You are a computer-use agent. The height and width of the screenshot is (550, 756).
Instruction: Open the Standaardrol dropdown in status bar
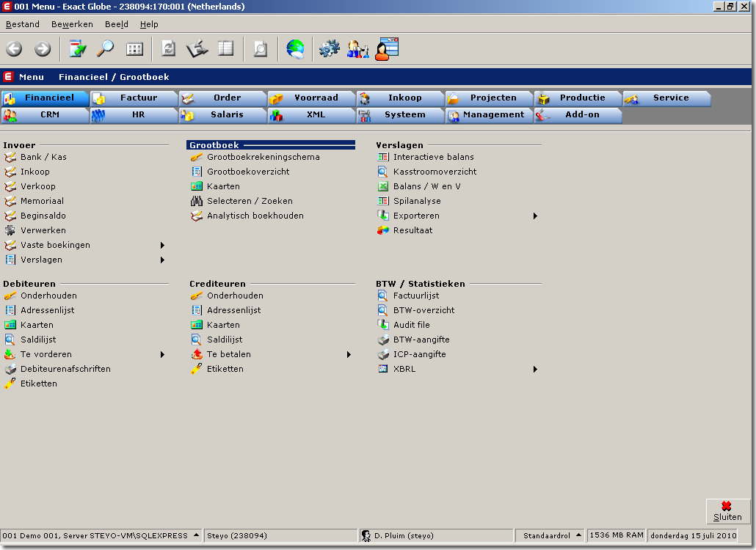pos(578,535)
